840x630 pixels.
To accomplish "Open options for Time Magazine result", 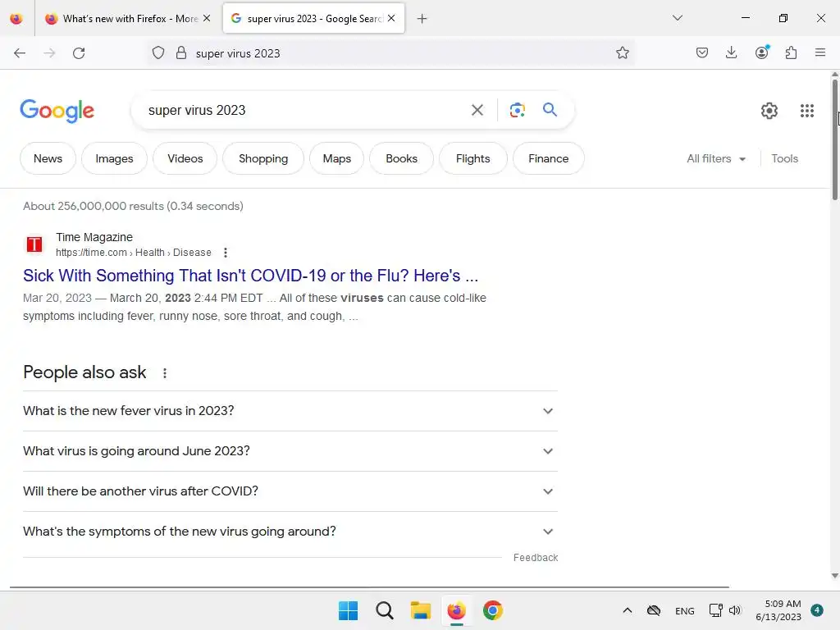I will [x=226, y=253].
